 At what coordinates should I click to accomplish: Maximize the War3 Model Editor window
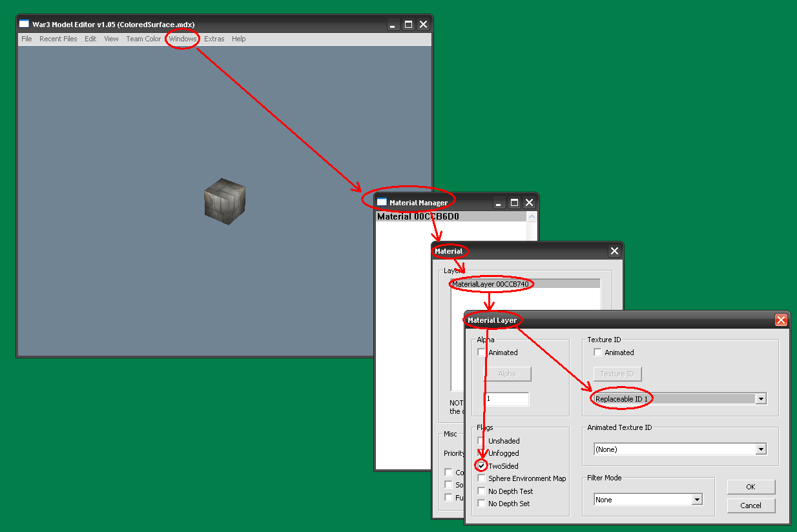tap(408, 25)
